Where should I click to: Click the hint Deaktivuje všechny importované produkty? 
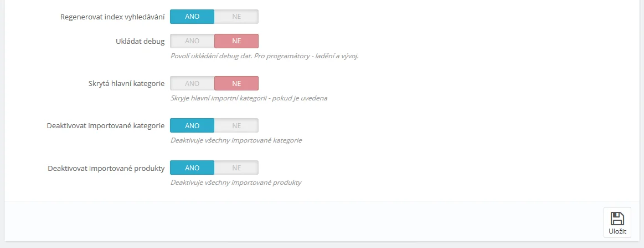[236, 182]
